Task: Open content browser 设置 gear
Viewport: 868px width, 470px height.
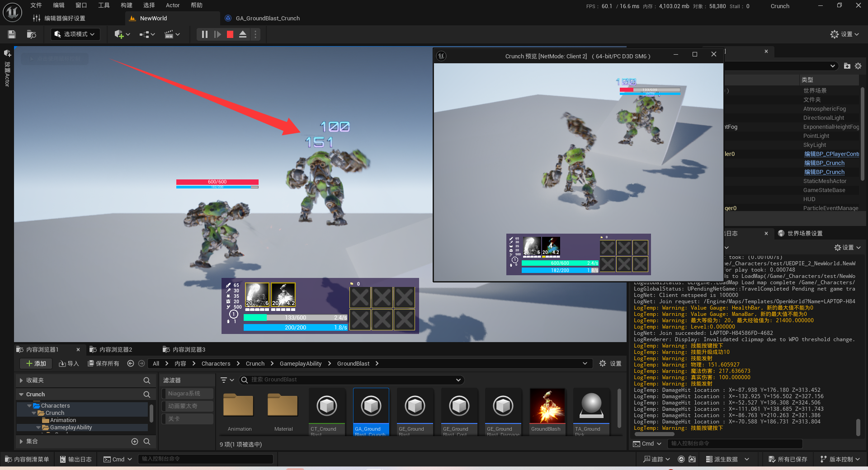Action: pos(610,364)
